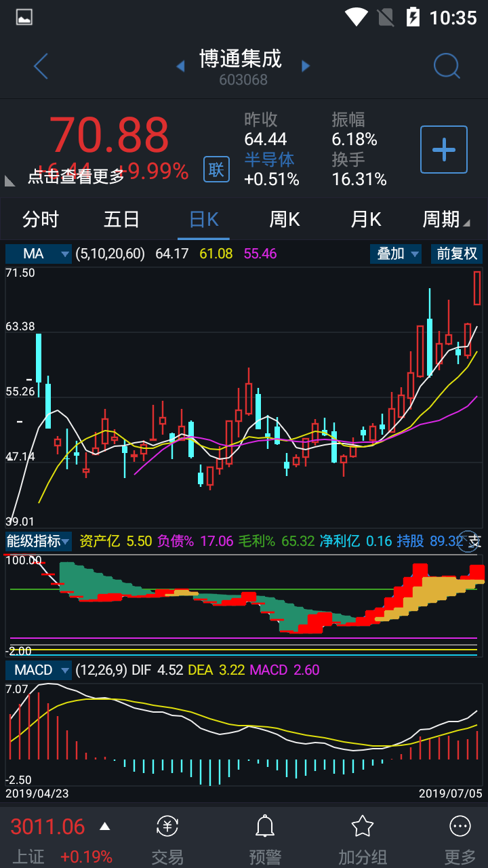
Task: Tap the MACD histogram chart area
Action: [244, 733]
